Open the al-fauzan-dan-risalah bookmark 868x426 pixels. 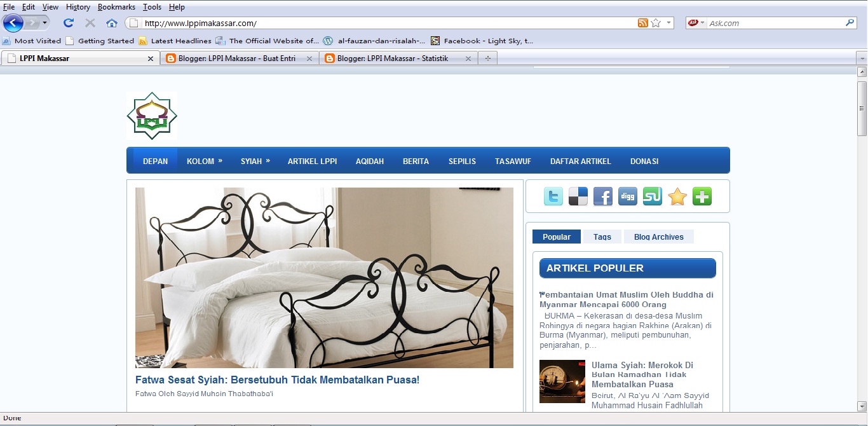(375, 41)
